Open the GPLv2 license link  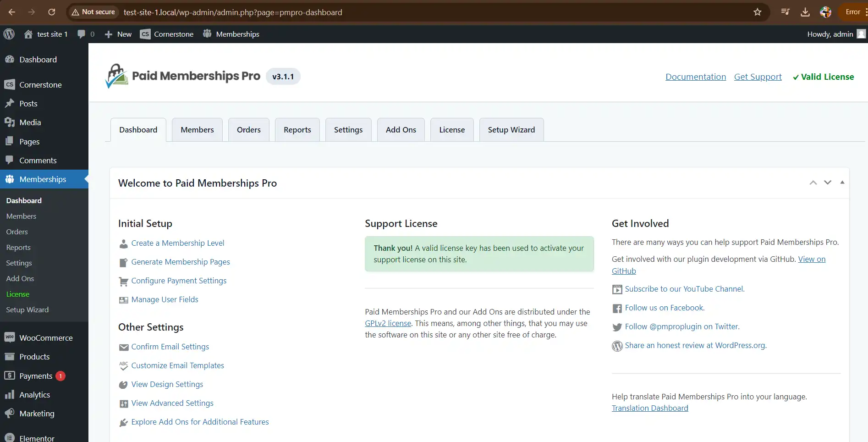tap(388, 323)
